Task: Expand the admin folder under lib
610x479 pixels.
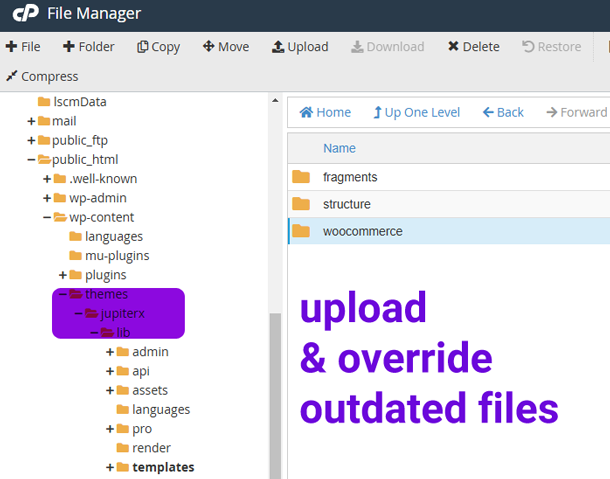Action: pos(110,352)
